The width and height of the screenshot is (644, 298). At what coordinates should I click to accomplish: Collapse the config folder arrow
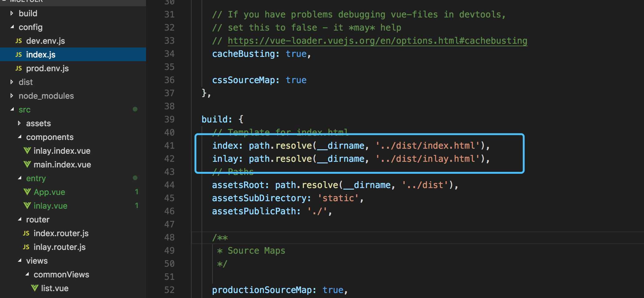(x=12, y=27)
